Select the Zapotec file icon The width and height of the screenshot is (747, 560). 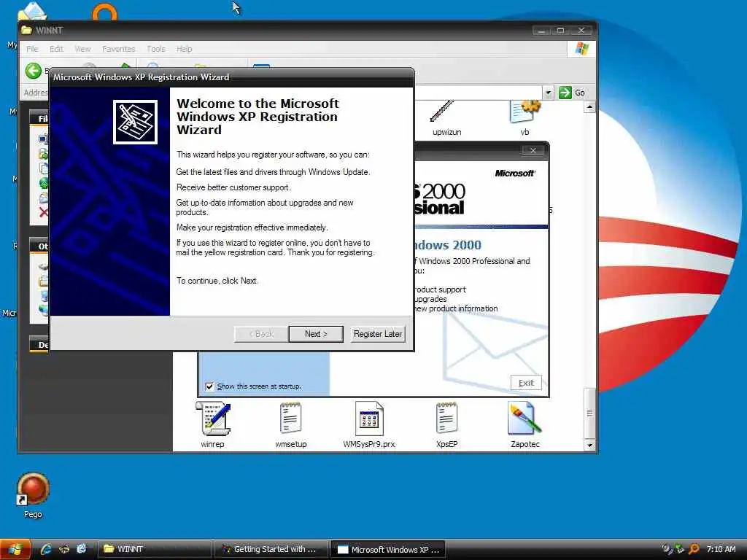[525, 418]
